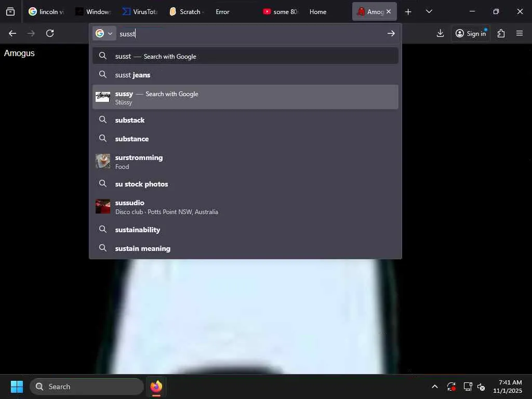The height and width of the screenshot is (399, 532).
Task: Open the Windows Start menu
Action: point(17,387)
